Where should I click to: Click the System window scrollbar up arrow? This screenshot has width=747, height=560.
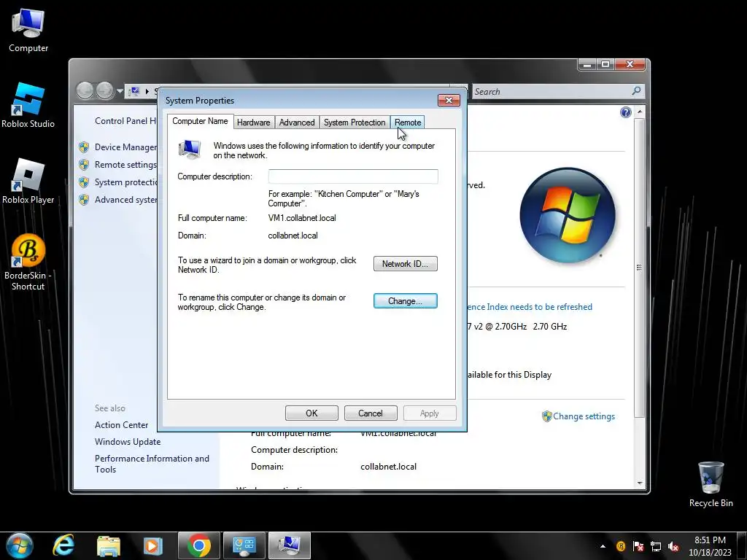click(x=640, y=112)
